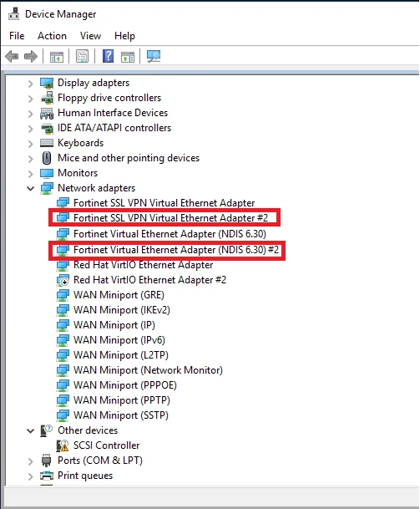Click Scan for hardware changes icon
The height and width of the screenshot is (509, 420).
[x=154, y=57]
